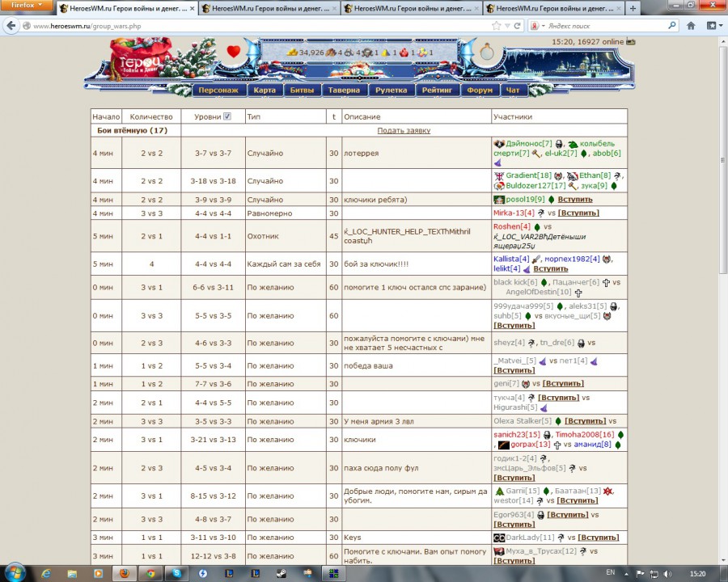Click Вступить beside Olexa Stalker[5]
Viewport: 728px width, 582px height.
(x=585, y=421)
